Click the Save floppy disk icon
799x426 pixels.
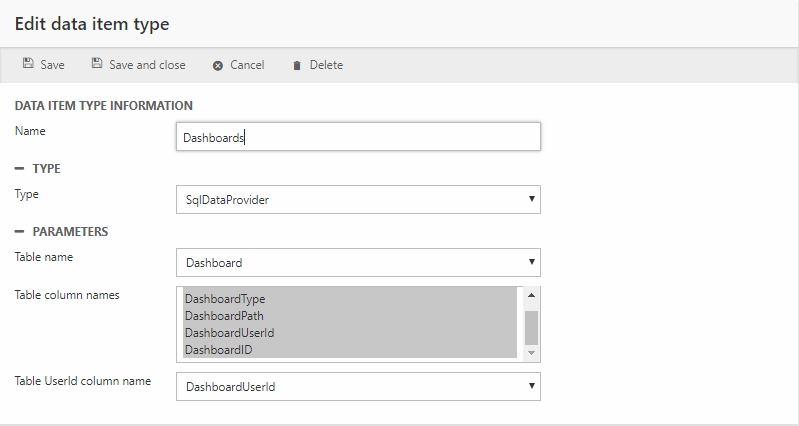click(28, 64)
